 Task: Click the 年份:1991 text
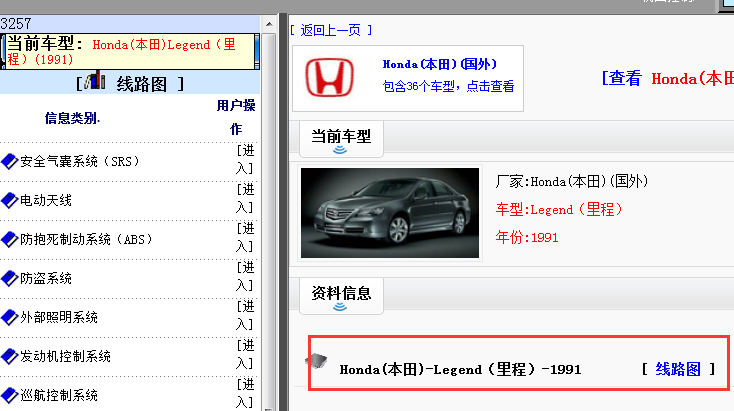[527, 237]
